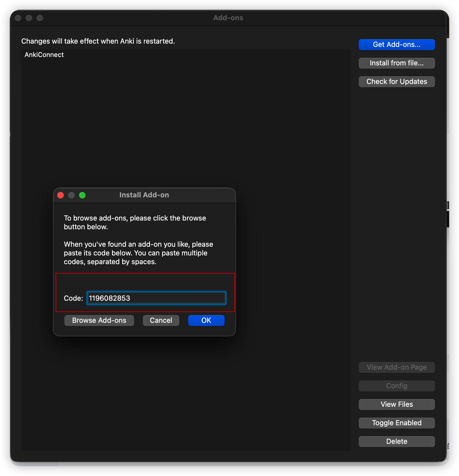This screenshot has height=476, width=459.
Task: Click the Add-ons window title
Action: (228, 18)
